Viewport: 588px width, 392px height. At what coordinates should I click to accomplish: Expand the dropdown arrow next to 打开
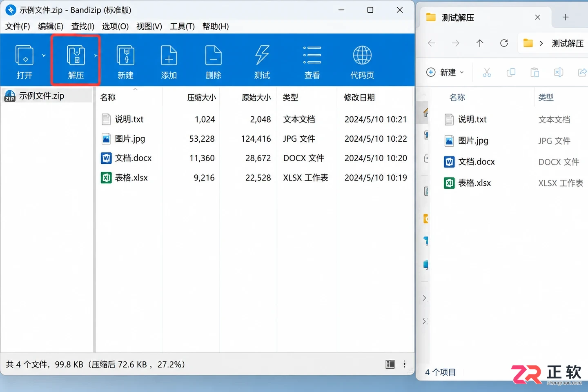point(44,56)
